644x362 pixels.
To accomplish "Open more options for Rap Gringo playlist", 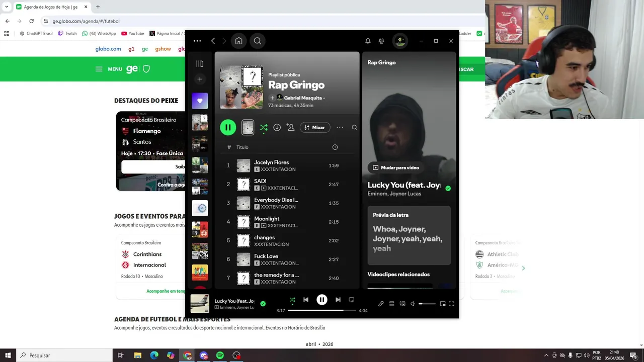I will point(340,128).
